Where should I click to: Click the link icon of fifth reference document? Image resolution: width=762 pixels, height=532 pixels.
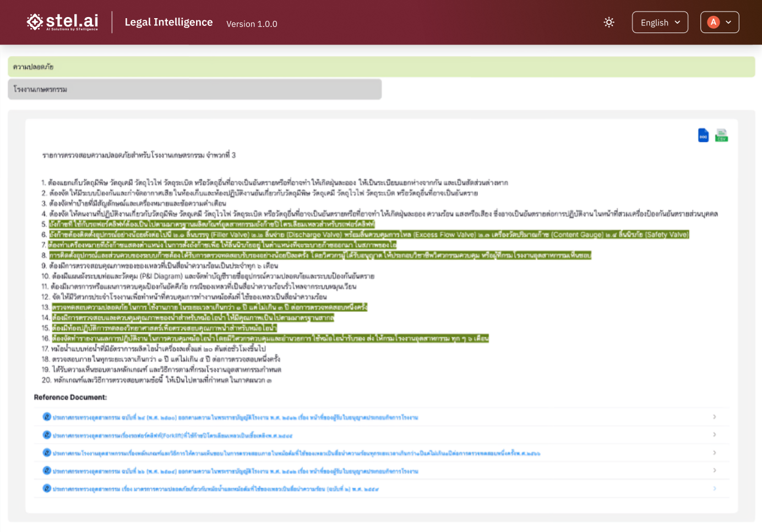47,488
